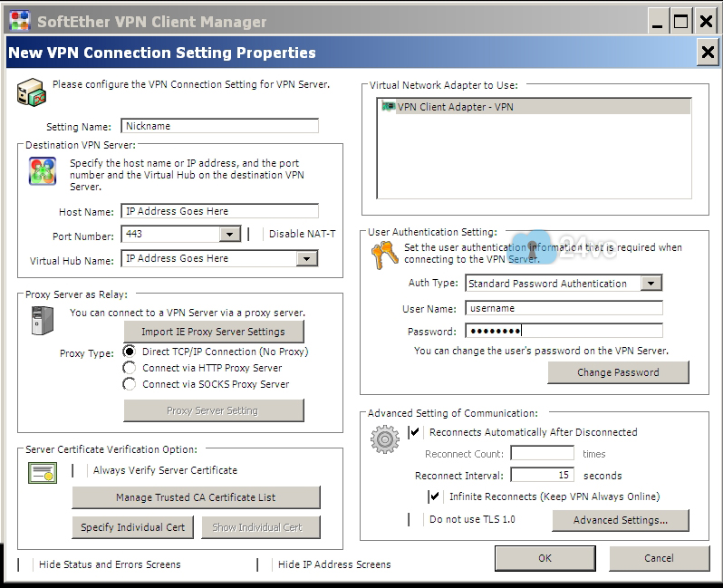Viewport: 723px width, 588px height.
Task: Click the proxy server tower icon
Action: pyautogui.click(x=42, y=321)
